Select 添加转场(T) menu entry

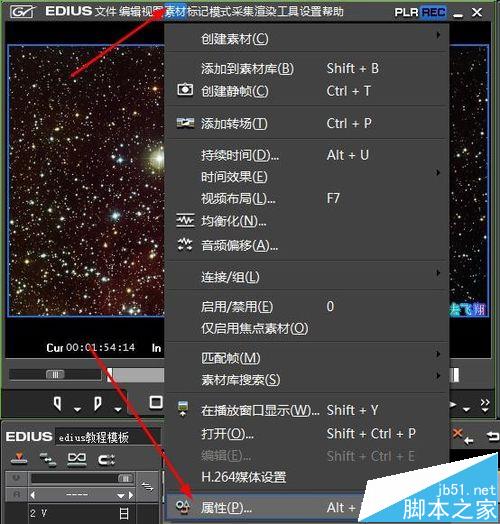(x=307, y=124)
